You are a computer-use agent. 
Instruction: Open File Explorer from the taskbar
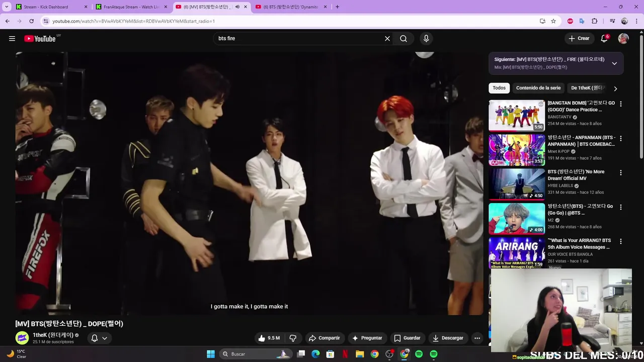click(x=360, y=354)
